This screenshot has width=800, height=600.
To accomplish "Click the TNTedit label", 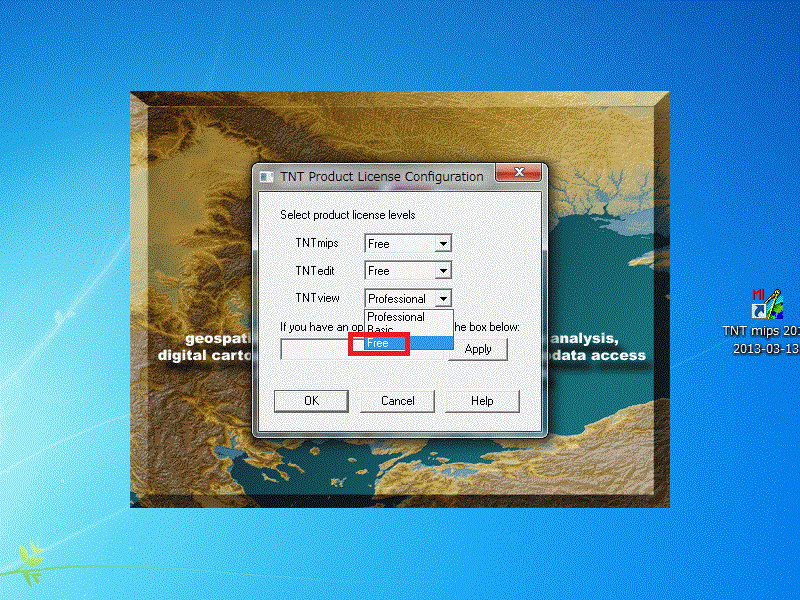I will tap(315, 270).
